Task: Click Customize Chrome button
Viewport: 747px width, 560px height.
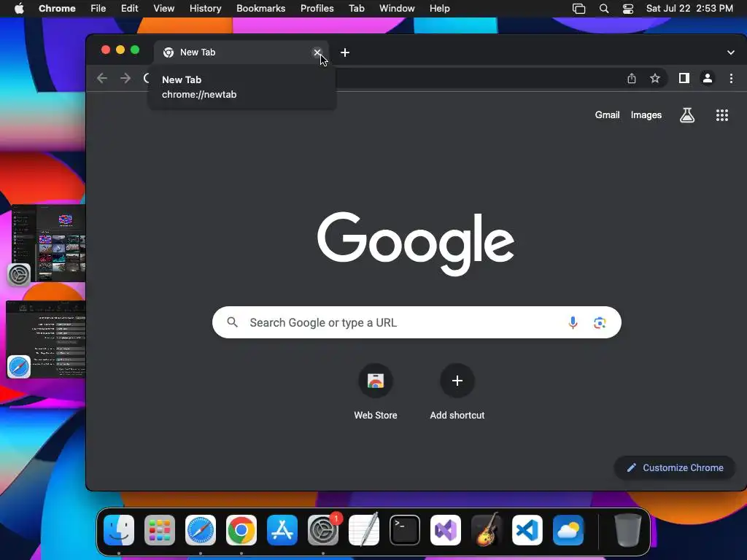Action: [675, 467]
